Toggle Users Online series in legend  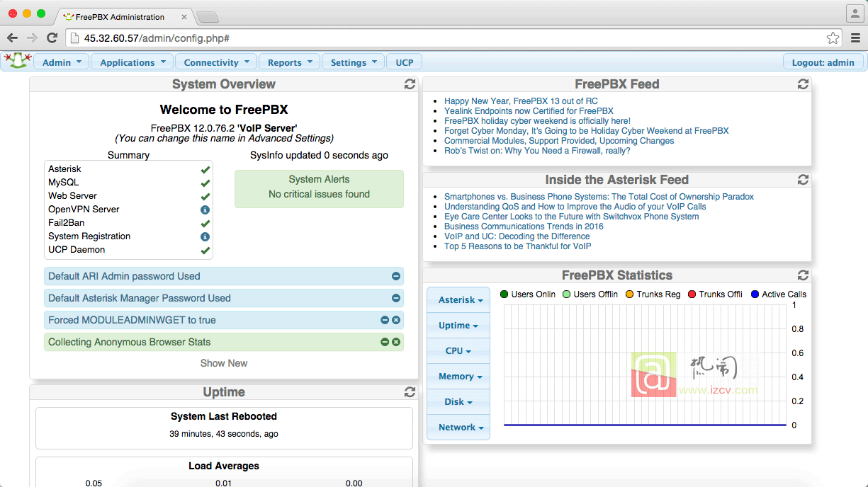(528, 294)
